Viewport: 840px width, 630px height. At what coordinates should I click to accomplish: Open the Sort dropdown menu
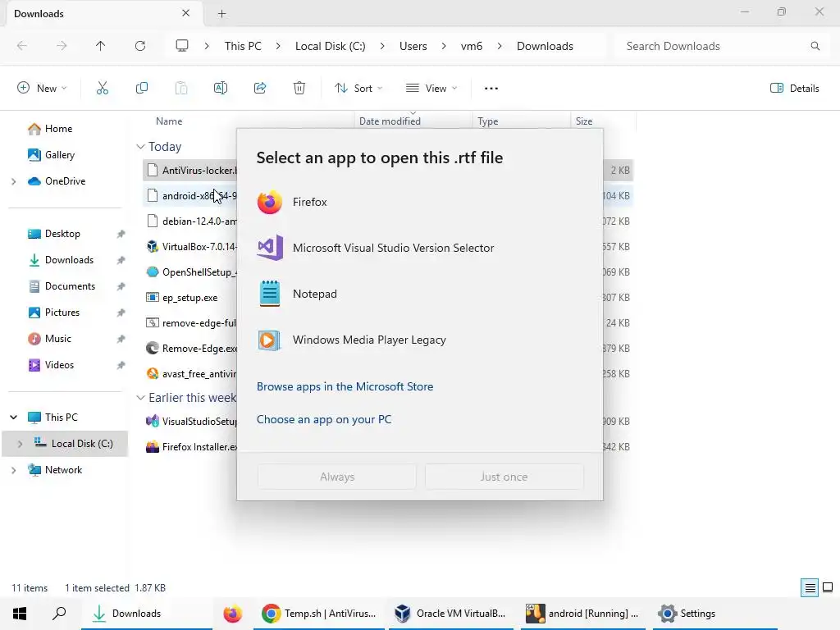(358, 89)
